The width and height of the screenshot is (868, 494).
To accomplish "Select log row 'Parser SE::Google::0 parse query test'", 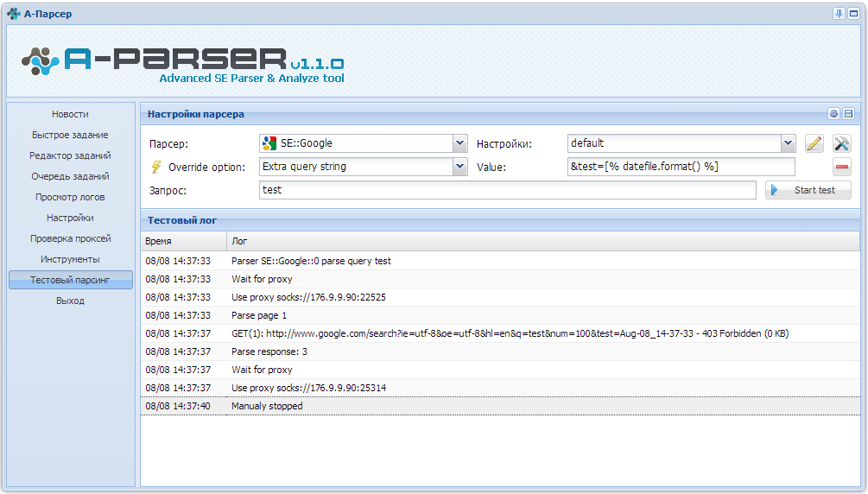I will point(500,261).
